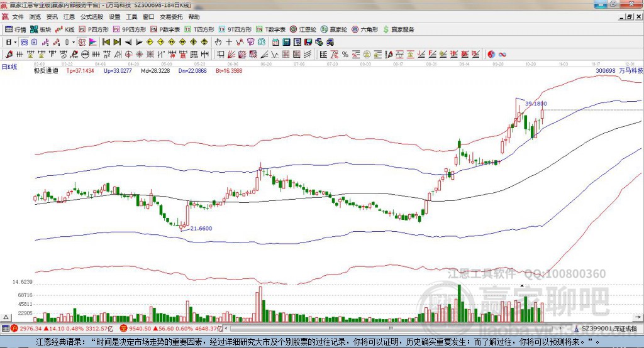Click the 日K线 label
This screenshot has height=348, width=644.
9,67
